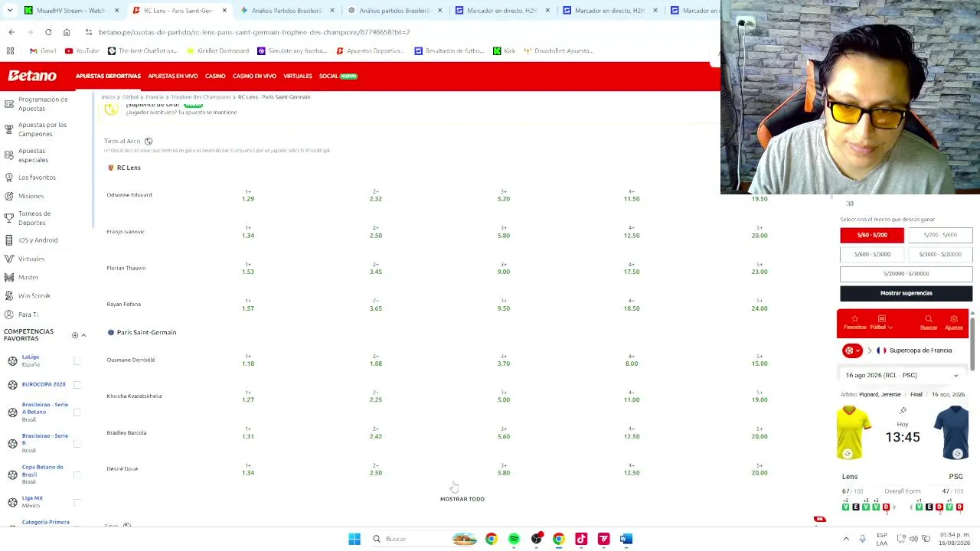This screenshot has height=551, width=980.
Task: Open the Casino menu item
Action: [x=215, y=76]
